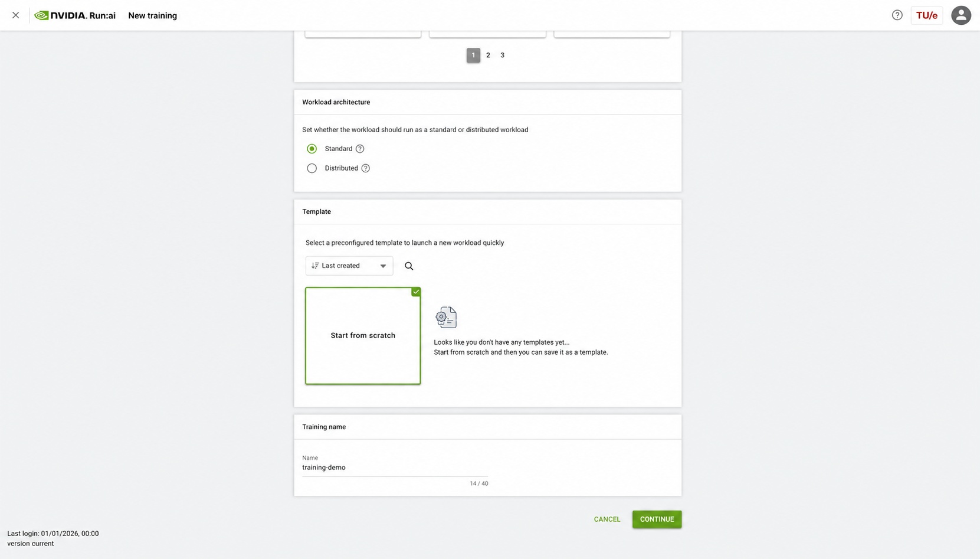Go to page 3 of pagination

point(502,55)
